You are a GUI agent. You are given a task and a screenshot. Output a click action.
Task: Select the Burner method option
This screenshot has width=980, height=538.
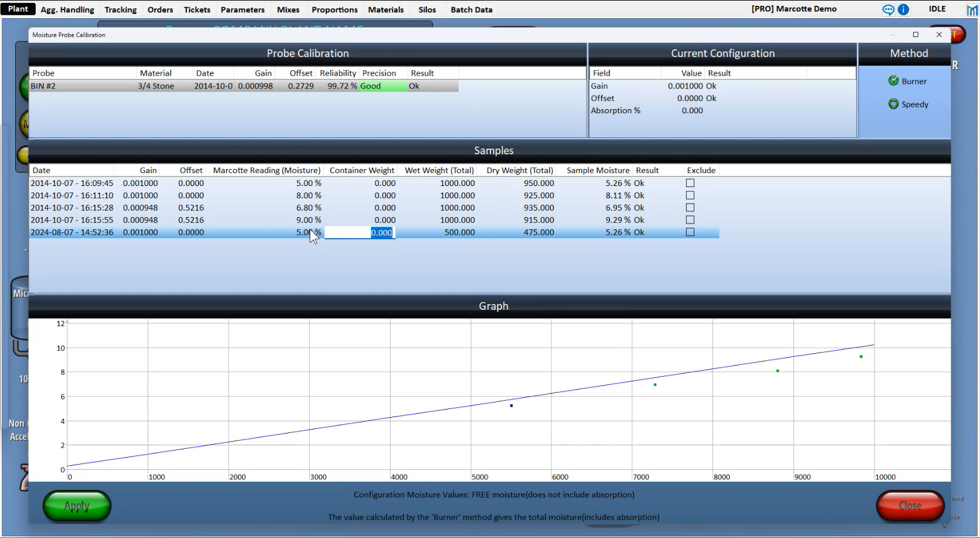pos(893,81)
